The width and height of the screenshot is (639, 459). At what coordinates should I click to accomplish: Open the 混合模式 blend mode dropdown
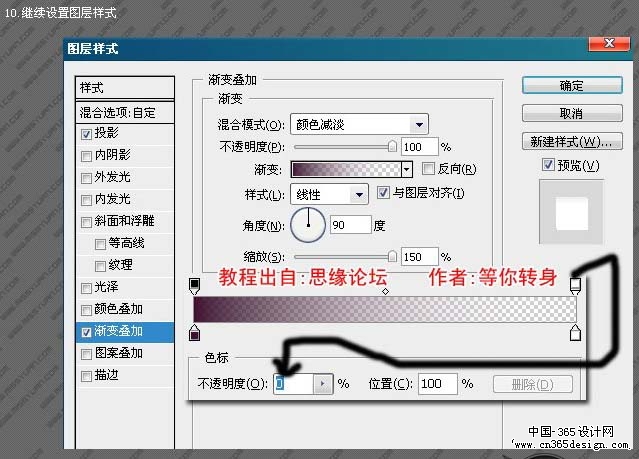click(359, 124)
